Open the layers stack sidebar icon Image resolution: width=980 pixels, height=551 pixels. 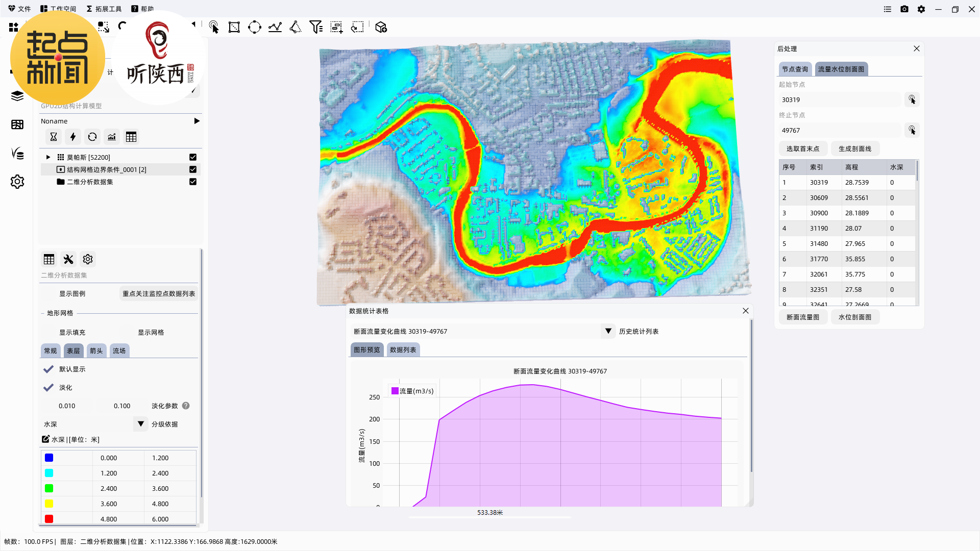click(17, 96)
